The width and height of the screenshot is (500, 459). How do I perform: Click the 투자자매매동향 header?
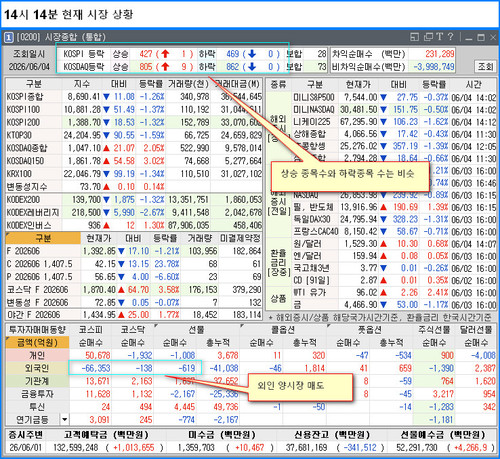(37, 330)
